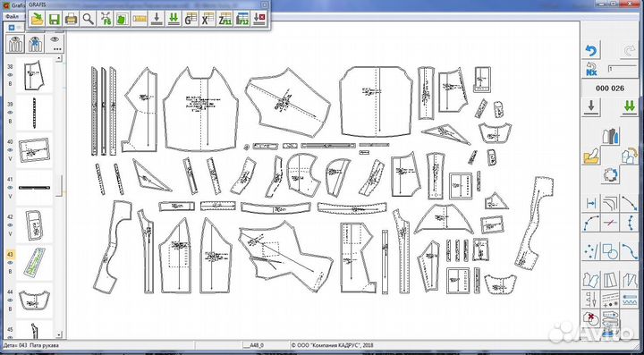
Task: Open the garment pieces icon with blue part
Action: (x=610, y=136)
